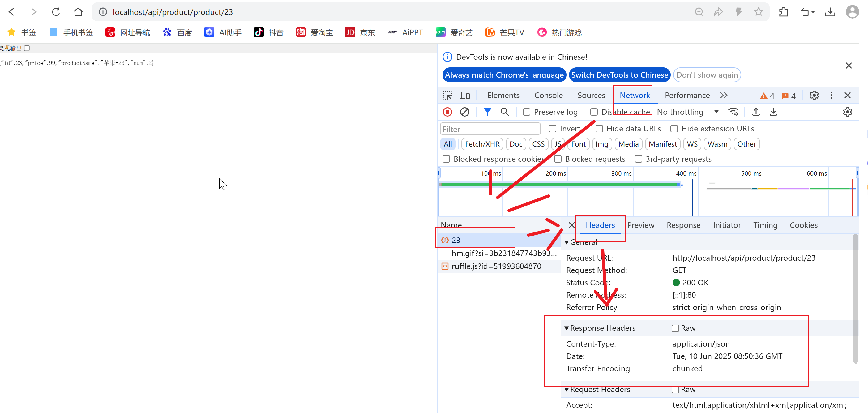The width and height of the screenshot is (868, 413).
Task: Clear the network log
Action: tap(465, 112)
